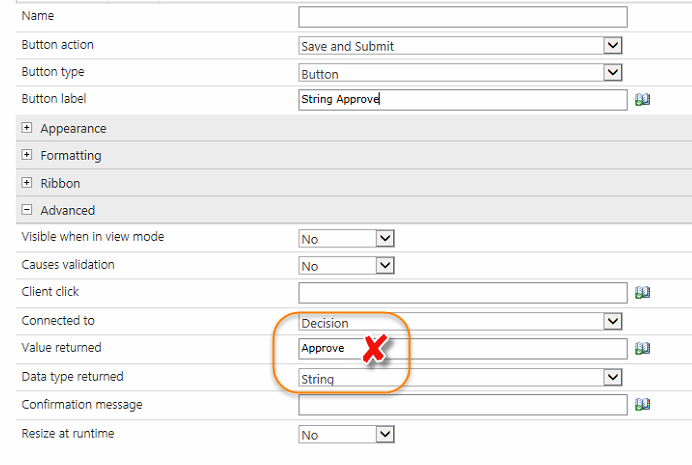Open the Resize at runtime dropdown
This screenshot has height=465, width=692.
385,434
